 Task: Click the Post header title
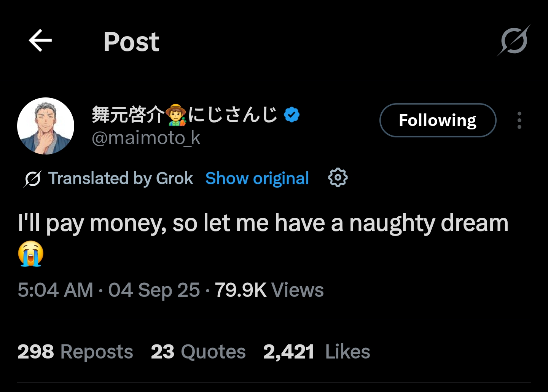[x=131, y=42]
